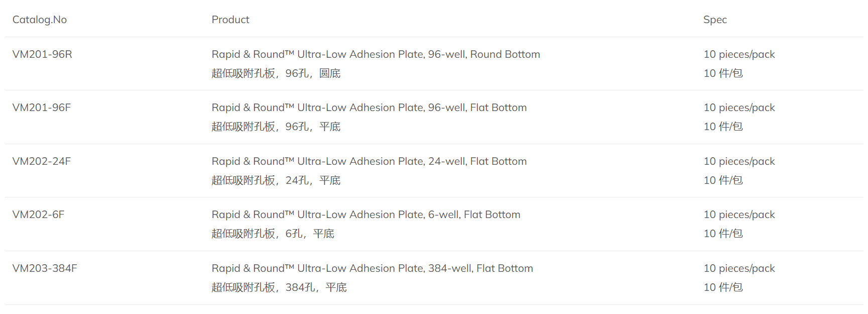Click 10 pieces/pack spec for VM201-96R

click(x=739, y=54)
